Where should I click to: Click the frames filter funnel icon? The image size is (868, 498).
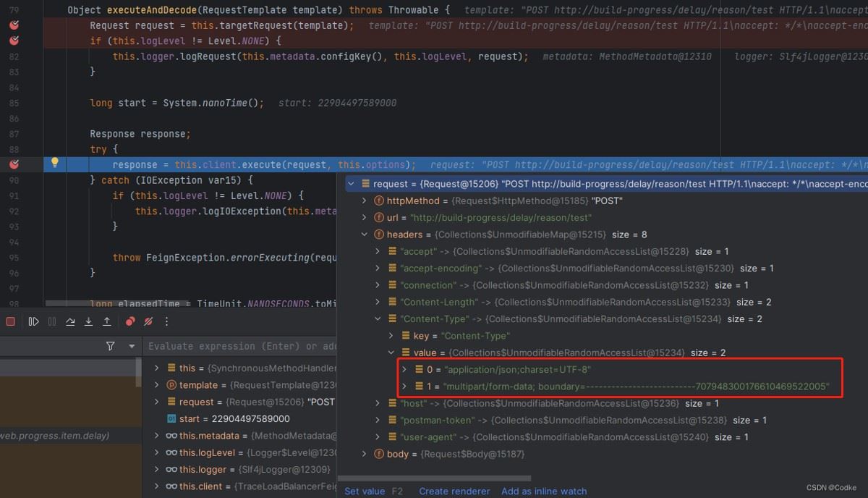click(110, 347)
